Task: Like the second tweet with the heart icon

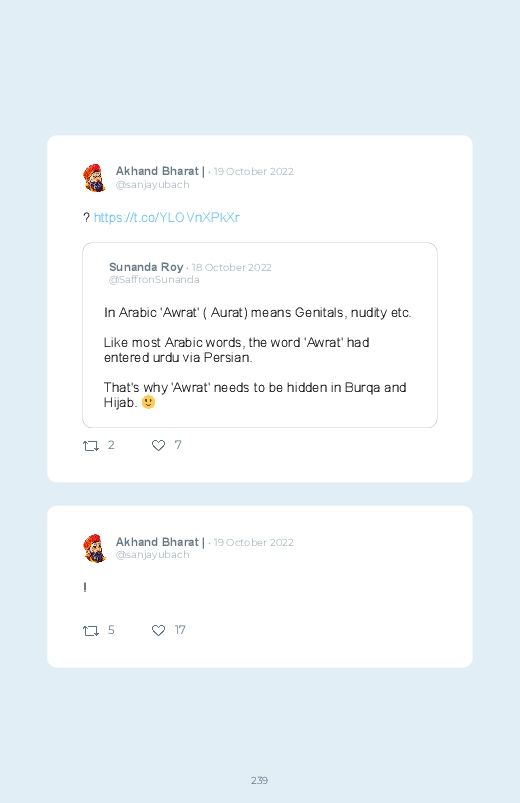Action: click(x=158, y=630)
